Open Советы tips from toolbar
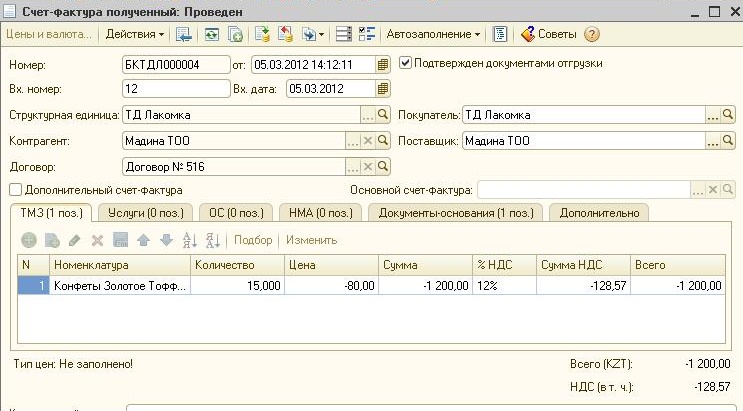This screenshot has height=411, width=743. [548, 34]
